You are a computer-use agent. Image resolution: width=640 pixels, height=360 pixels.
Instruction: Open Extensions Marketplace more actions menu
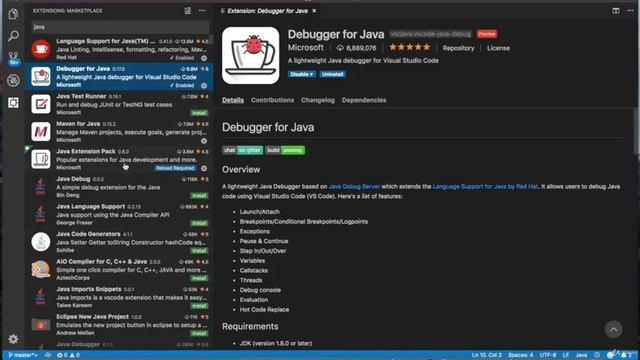click(202, 11)
